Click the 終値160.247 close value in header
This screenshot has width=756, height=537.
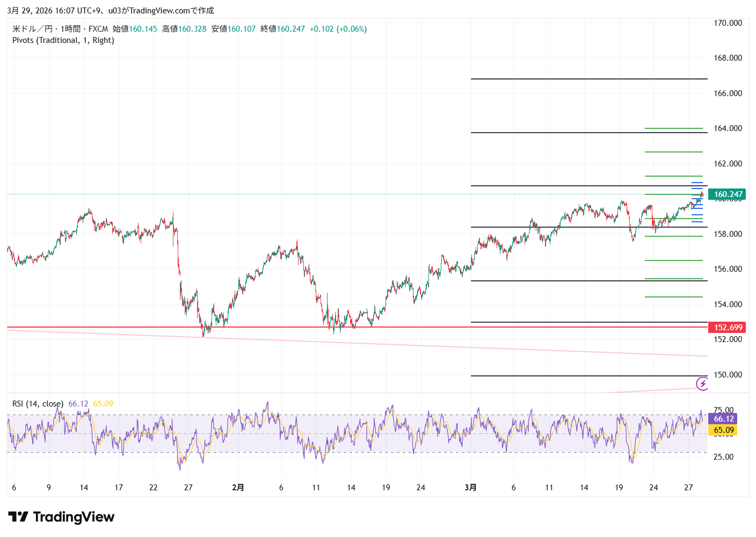282,29
